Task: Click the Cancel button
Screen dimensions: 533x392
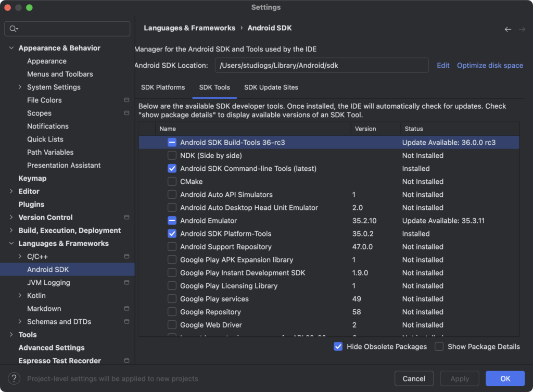Action: pyautogui.click(x=414, y=378)
